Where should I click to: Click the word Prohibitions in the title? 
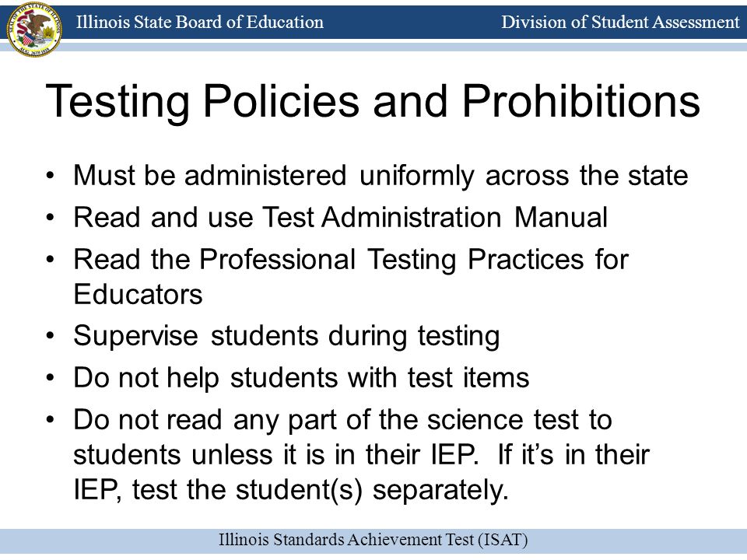pyautogui.click(x=581, y=101)
